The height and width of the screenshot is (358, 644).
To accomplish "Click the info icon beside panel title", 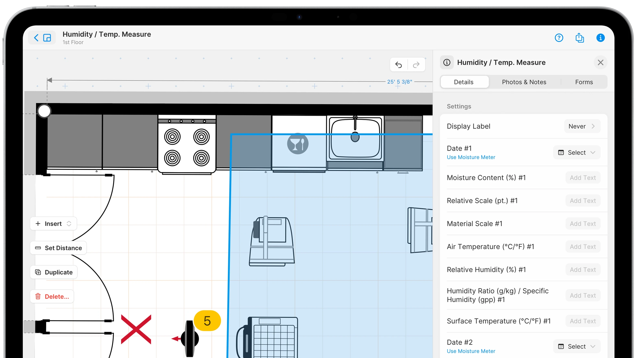I will click(447, 63).
